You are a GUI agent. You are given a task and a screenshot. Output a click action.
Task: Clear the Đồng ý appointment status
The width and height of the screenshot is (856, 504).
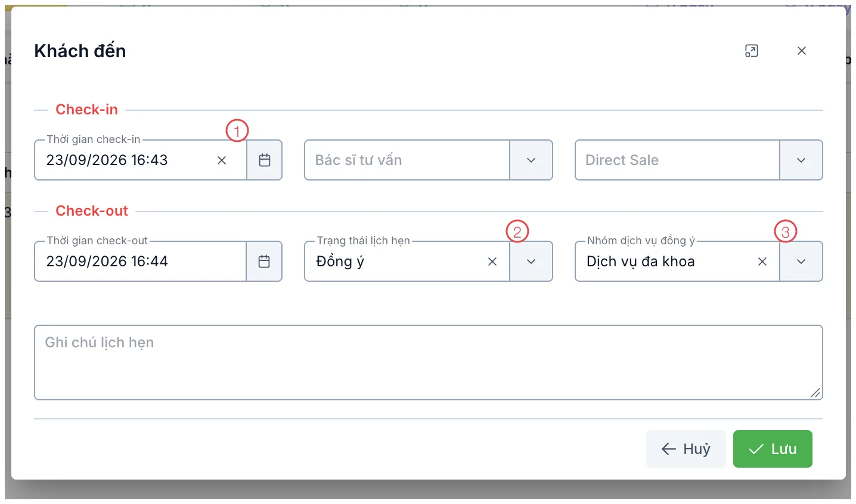[492, 262]
